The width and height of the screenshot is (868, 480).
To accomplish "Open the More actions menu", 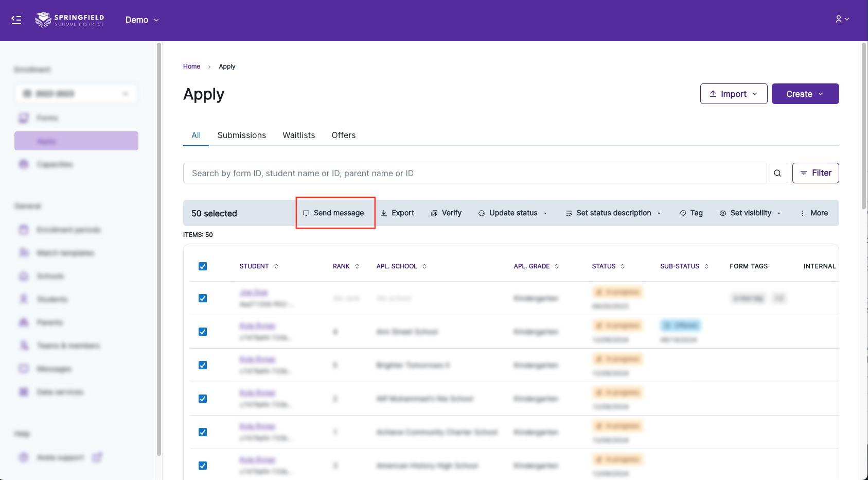I will 814,213.
